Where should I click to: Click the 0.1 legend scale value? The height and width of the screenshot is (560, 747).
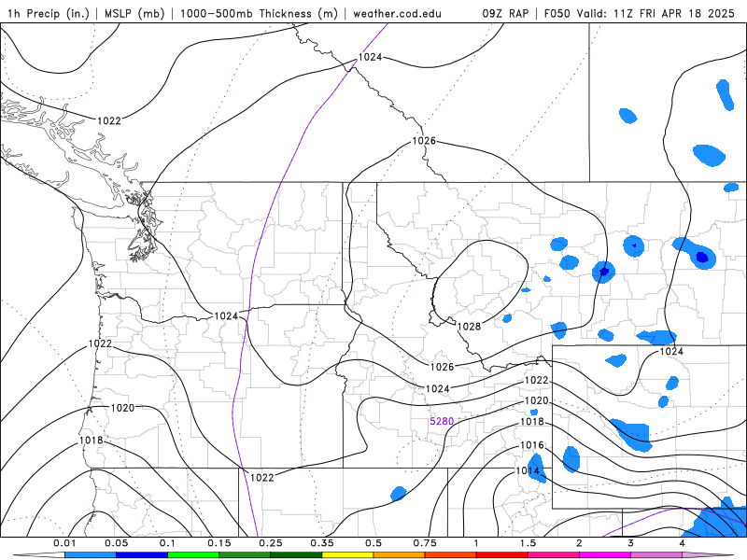tap(168, 543)
